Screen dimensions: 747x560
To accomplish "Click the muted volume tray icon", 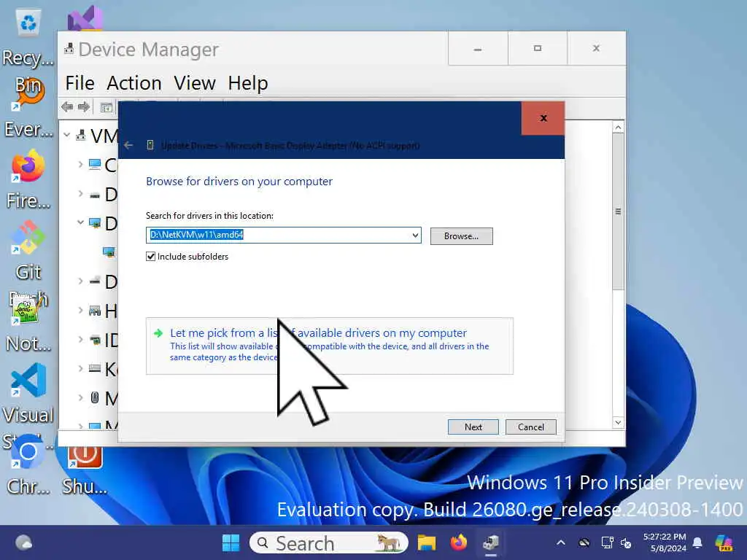I will pos(626,542).
